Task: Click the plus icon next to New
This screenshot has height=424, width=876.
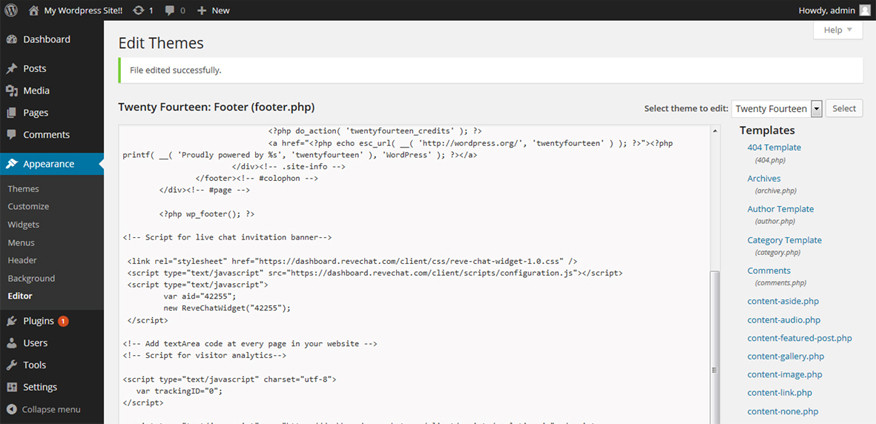Action: [202, 10]
